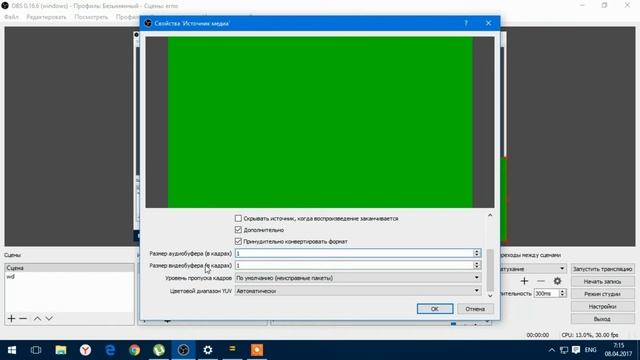Click the green media preview in dialog
The width and height of the screenshot is (640, 360).
(320, 122)
